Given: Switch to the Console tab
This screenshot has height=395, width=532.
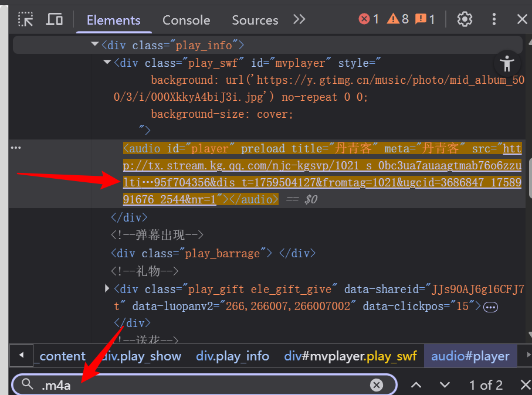Looking at the screenshot, I should tap(186, 20).
